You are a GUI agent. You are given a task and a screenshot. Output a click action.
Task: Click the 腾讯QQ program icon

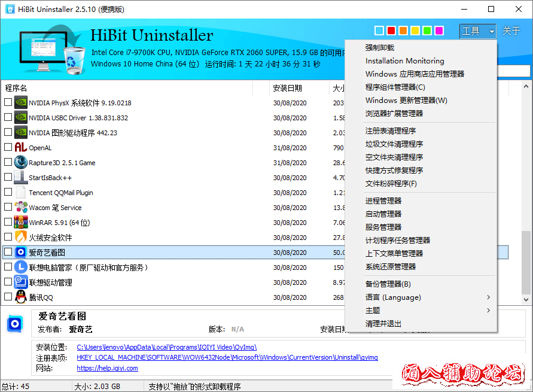coord(20,297)
